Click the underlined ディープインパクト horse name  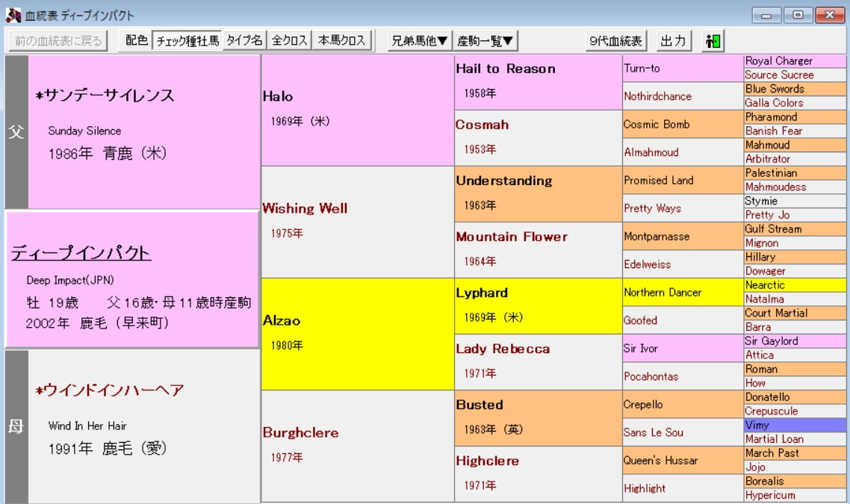click(81, 253)
